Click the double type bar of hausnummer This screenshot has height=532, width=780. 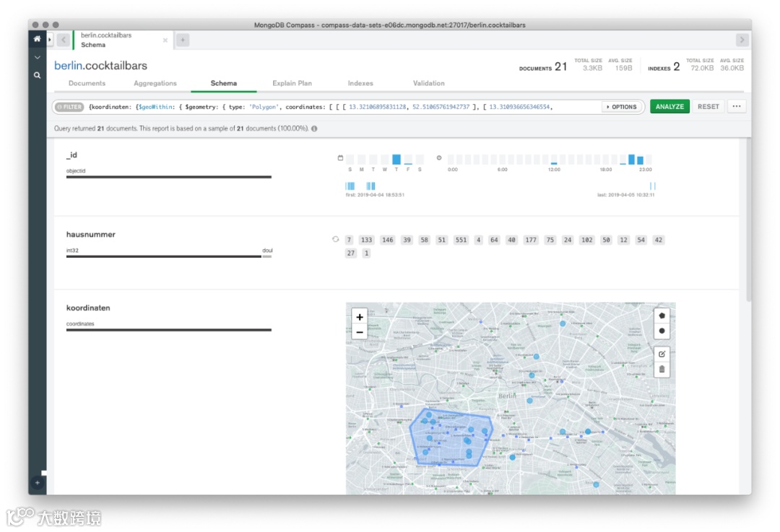click(267, 256)
